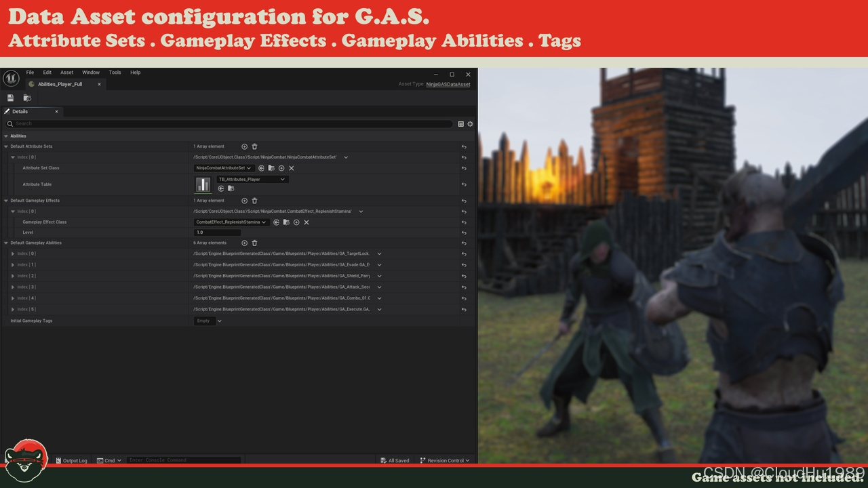This screenshot has height=488, width=868.
Task: Use selected asset for Gameplay Effect Class
Action: coord(276,222)
